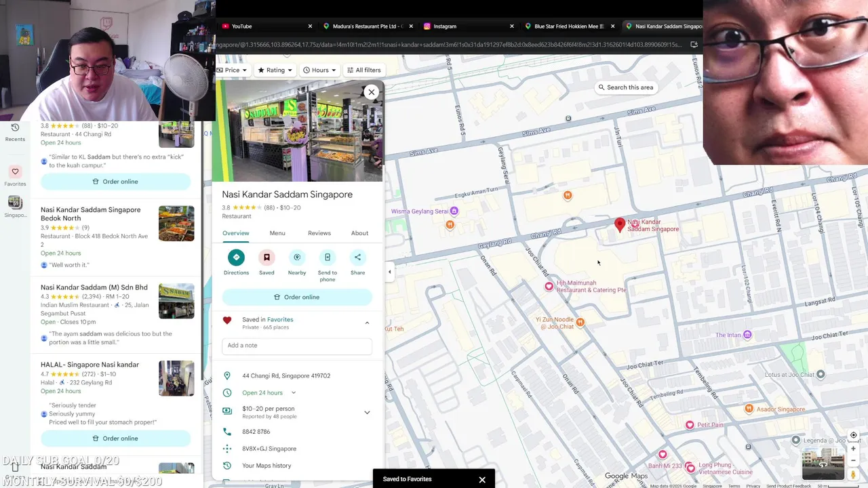The height and width of the screenshot is (488, 868).
Task: Click Banh Mi 233 heart marker
Action: (663, 454)
